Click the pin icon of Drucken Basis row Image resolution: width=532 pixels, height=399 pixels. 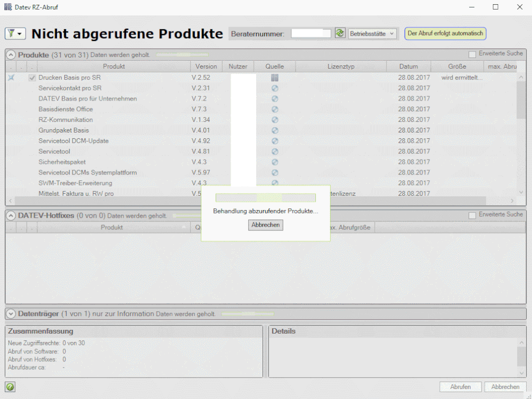click(11, 78)
